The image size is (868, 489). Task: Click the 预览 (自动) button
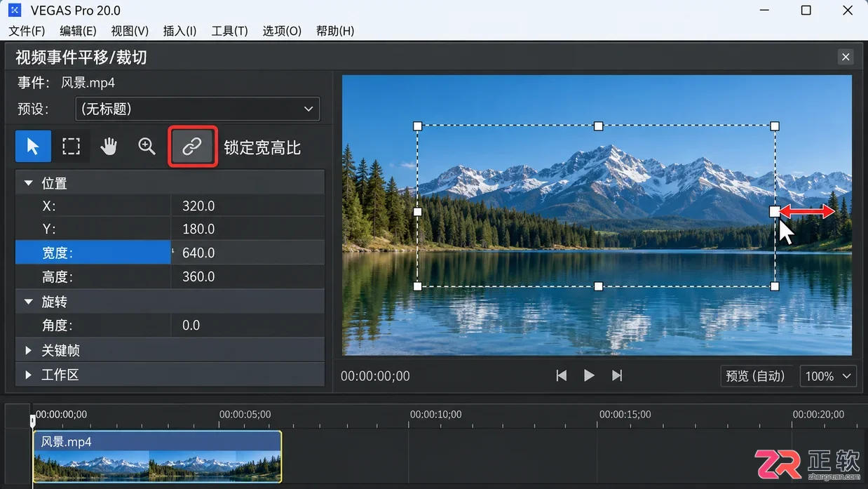click(x=756, y=376)
